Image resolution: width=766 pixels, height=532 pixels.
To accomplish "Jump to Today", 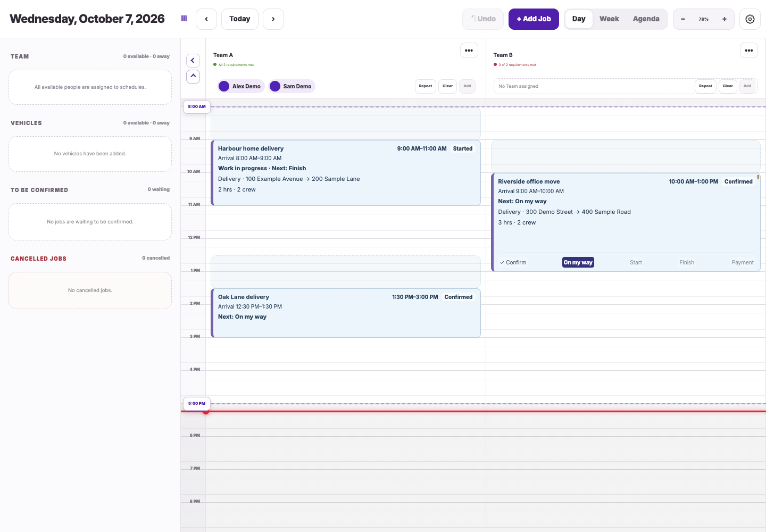I will 240,19.
